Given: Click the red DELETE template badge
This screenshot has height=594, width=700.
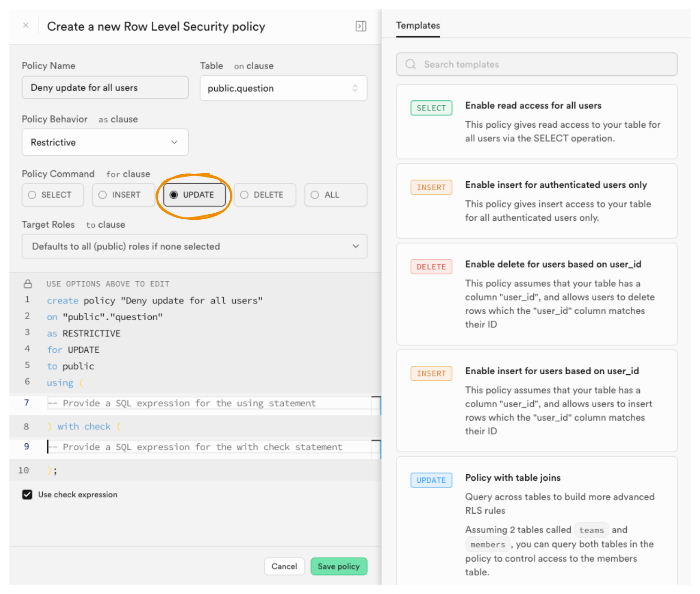Looking at the screenshot, I should coord(431,267).
